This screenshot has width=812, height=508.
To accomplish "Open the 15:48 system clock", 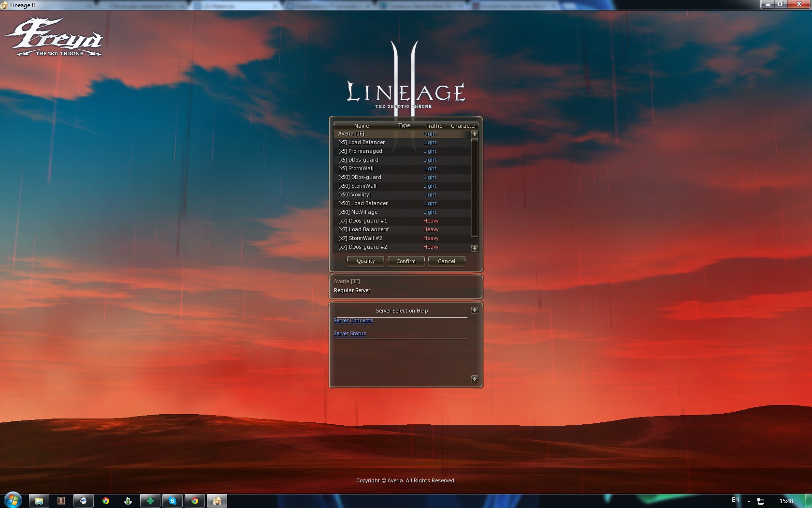I will click(x=786, y=501).
